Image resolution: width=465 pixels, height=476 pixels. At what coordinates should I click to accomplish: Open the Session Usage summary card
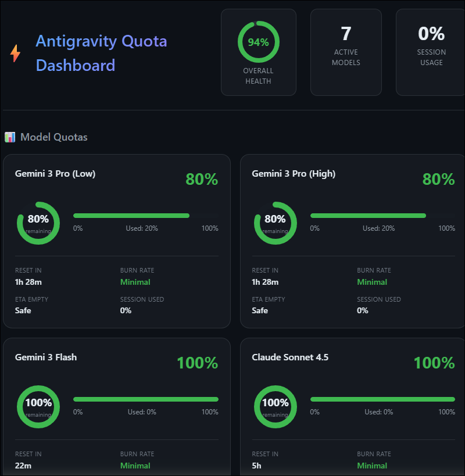(431, 52)
